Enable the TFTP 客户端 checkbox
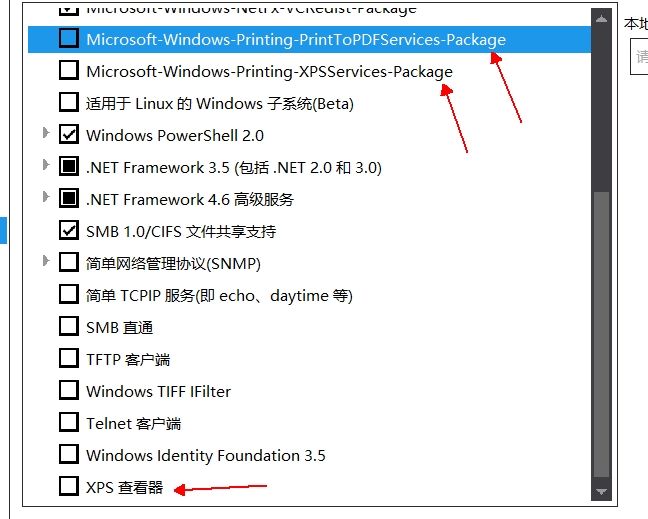 (x=69, y=358)
